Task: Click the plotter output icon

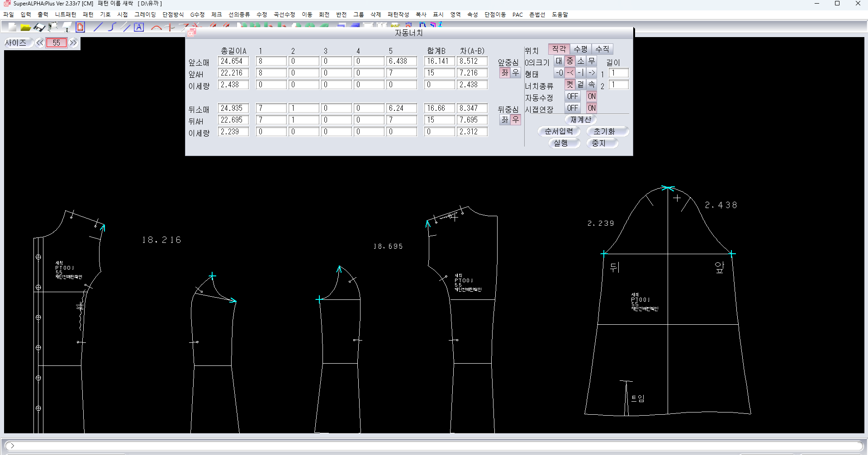Action: click(53, 27)
